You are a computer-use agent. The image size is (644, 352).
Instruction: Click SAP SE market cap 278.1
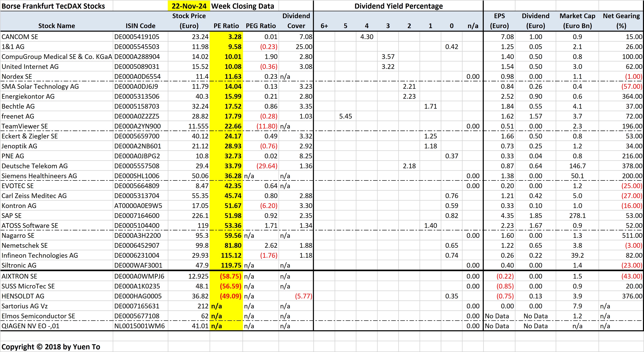click(578, 216)
